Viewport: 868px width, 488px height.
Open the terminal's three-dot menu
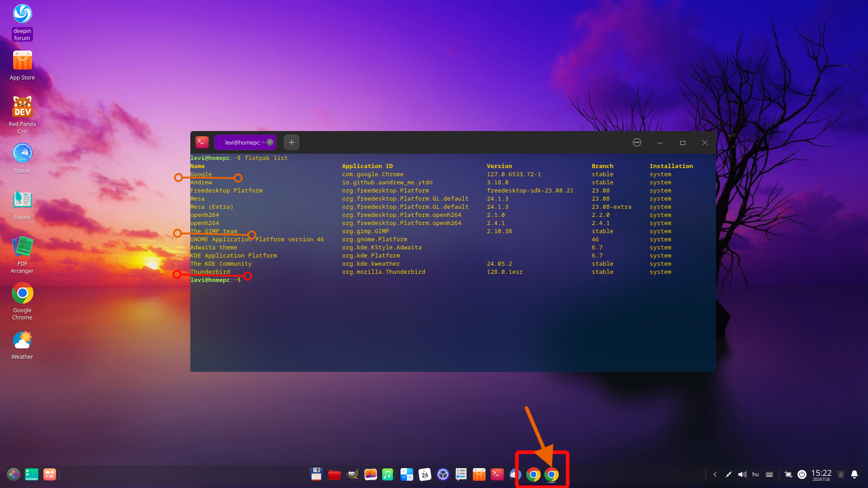(x=637, y=142)
